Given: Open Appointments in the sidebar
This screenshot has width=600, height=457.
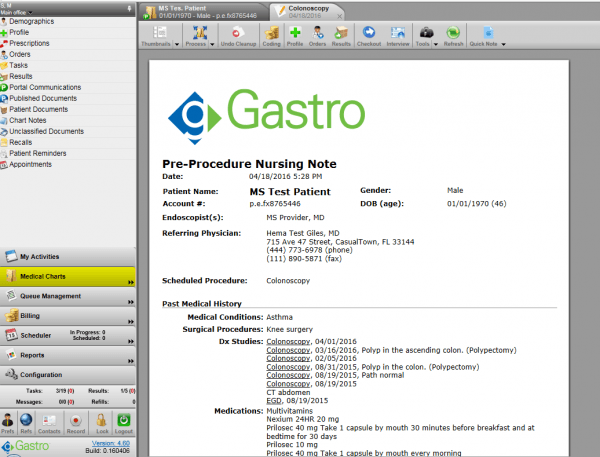Looking at the screenshot, I should coord(30,165).
